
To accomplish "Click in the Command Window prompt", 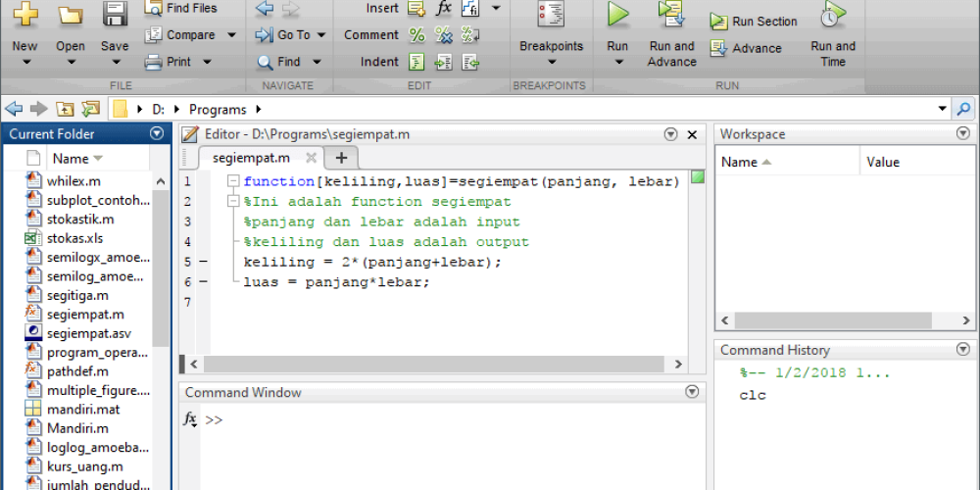I will coord(441,419).
